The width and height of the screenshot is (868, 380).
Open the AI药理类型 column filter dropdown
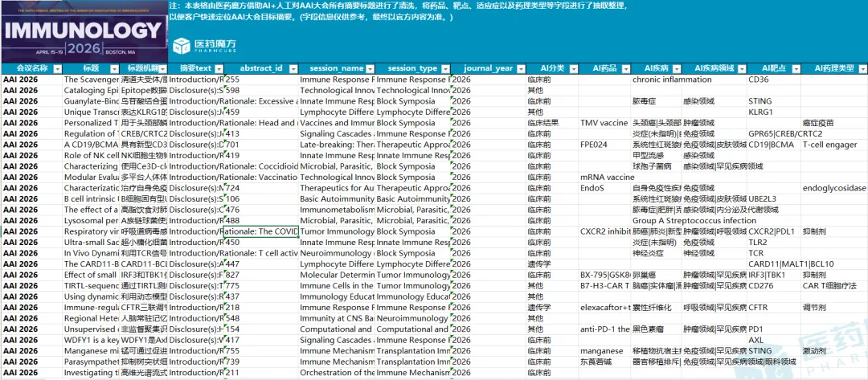(x=862, y=69)
